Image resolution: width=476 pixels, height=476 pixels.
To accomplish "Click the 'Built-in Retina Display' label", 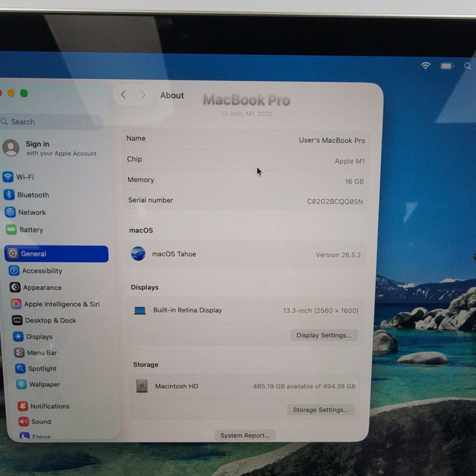I will point(188,310).
